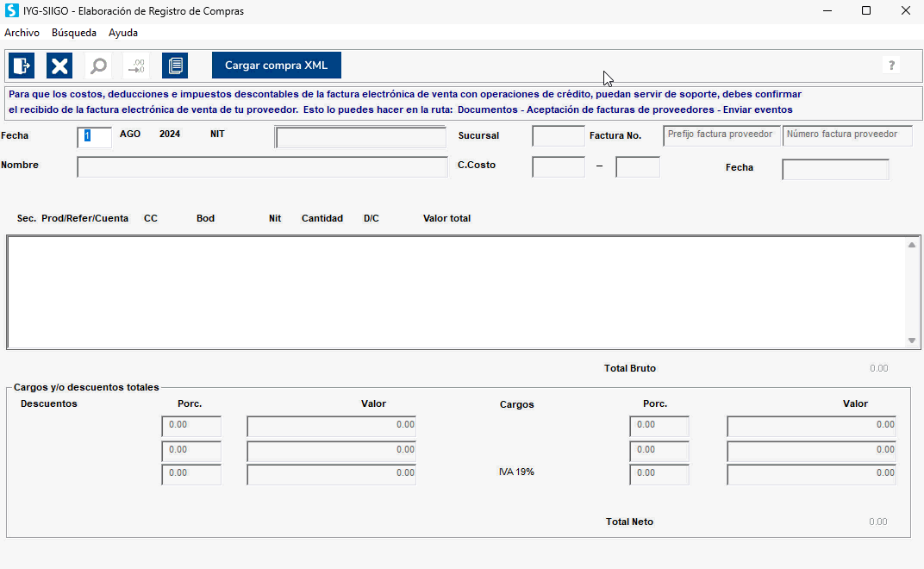This screenshot has height=569, width=924.
Task: Click second Cargos Porc. field
Action: click(x=659, y=451)
